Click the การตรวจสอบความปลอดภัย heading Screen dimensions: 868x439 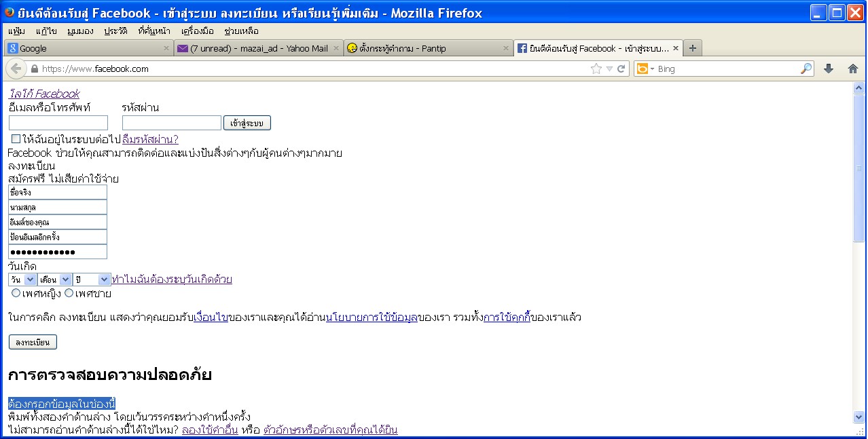[x=110, y=375]
